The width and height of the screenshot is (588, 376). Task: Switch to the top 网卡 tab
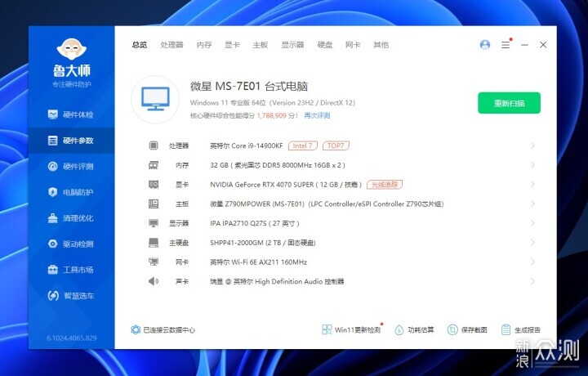coord(353,45)
